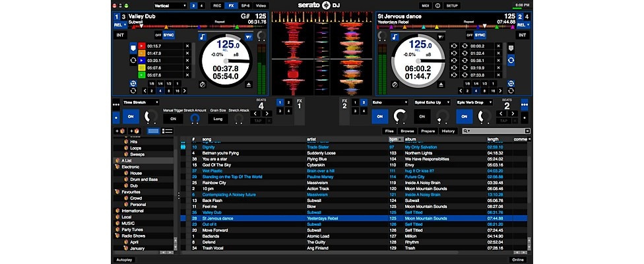Screen dimensions: 644x264
Task: Toggle Manual Trigger ON button
Action: [x=173, y=119]
